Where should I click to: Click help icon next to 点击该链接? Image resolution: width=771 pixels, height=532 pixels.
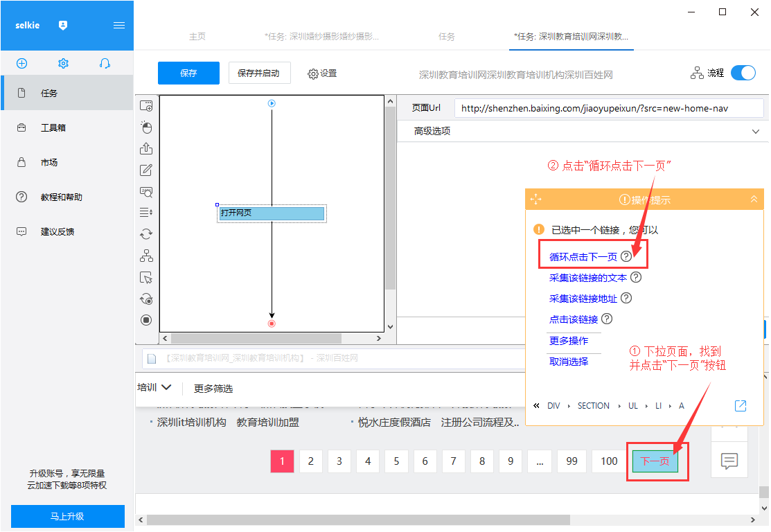click(x=607, y=319)
